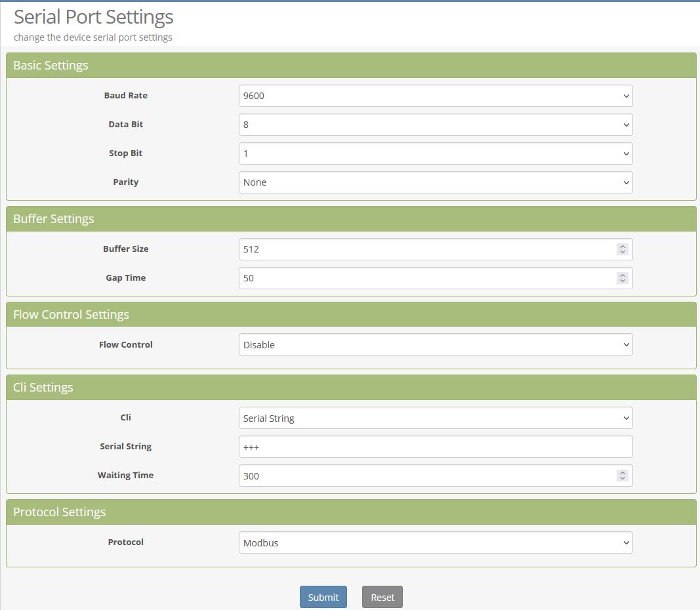Image resolution: width=700 pixels, height=610 pixels.
Task: Select the Gap Time value field
Action: (426, 277)
